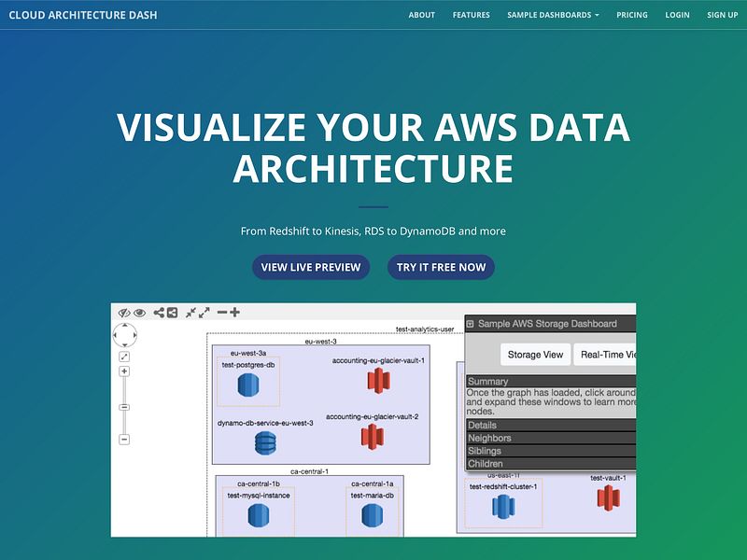This screenshot has height=560, width=747.
Task: Zoom out with the slider bottom minus button
Action: 124,439
